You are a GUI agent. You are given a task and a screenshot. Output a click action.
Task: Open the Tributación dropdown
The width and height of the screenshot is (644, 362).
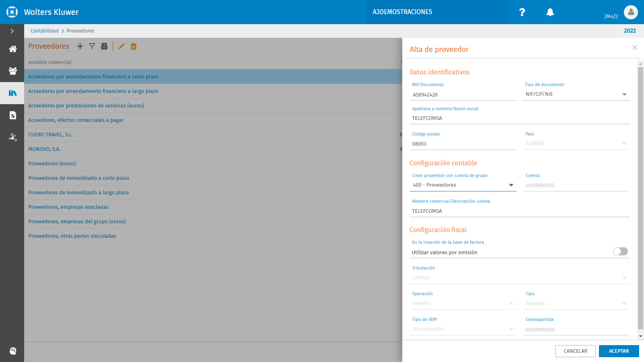520,278
